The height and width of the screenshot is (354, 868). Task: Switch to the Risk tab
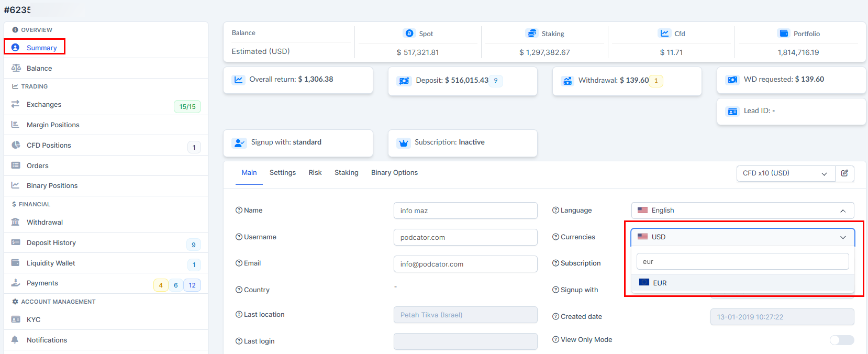tap(315, 173)
